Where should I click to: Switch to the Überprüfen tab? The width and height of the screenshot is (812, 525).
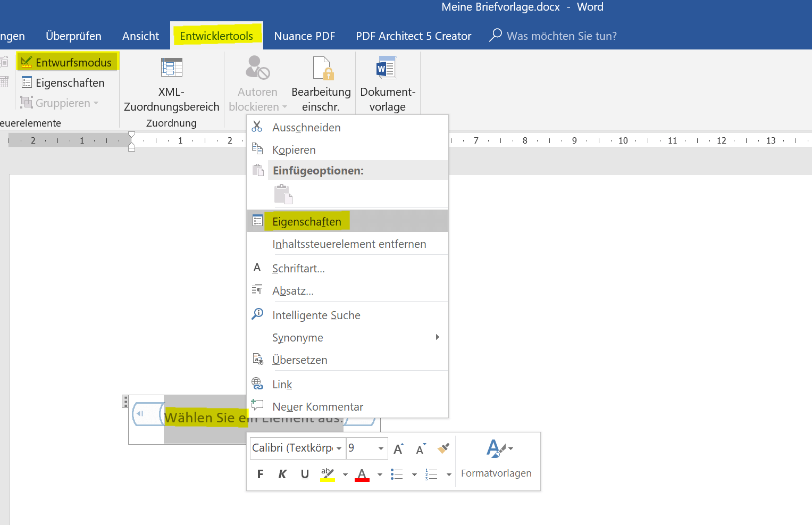(73, 36)
